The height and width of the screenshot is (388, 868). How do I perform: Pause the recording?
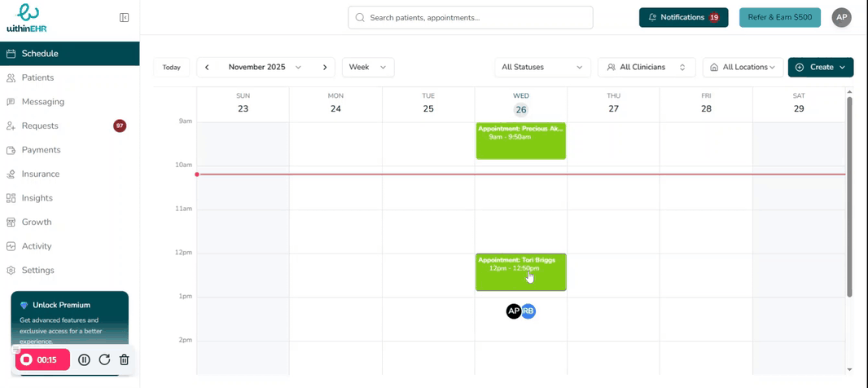[x=84, y=359]
